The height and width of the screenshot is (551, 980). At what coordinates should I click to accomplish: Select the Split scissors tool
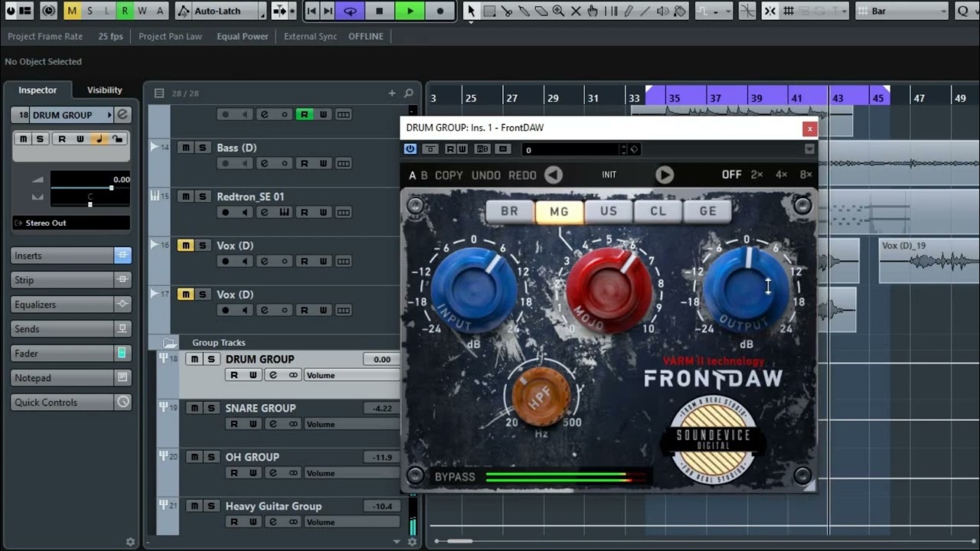[507, 11]
